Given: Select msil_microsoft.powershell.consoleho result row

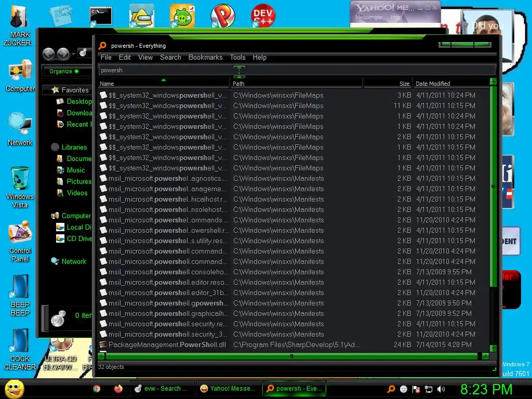Looking at the screenshot, I should 294,272.
